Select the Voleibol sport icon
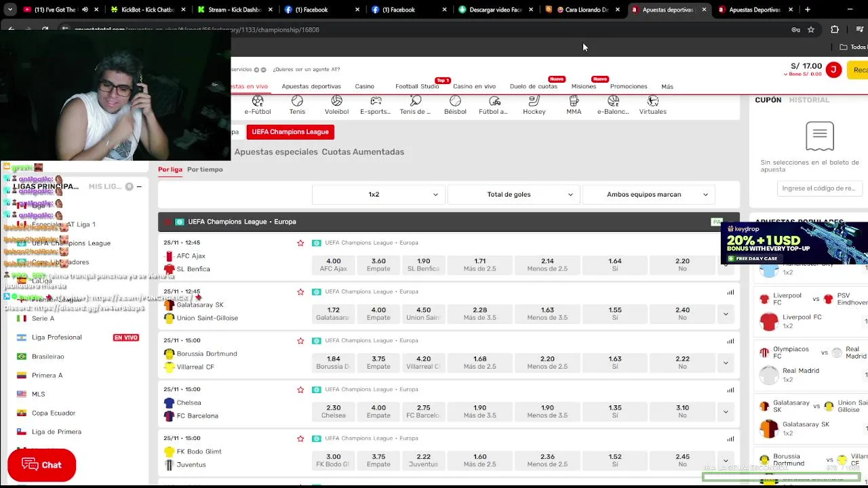868x488 pixels. pyautogui.click(x=336, y=105)
